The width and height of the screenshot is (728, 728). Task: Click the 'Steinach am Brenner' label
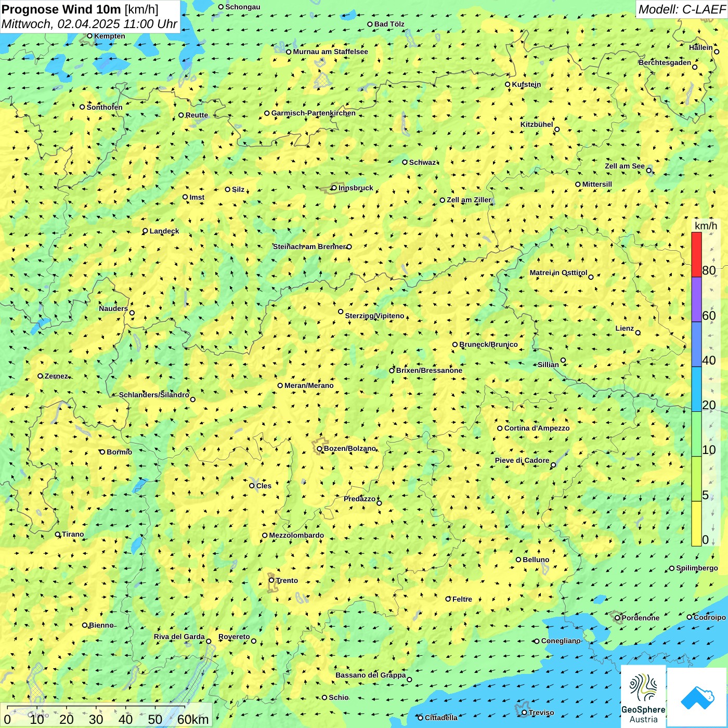309,246
